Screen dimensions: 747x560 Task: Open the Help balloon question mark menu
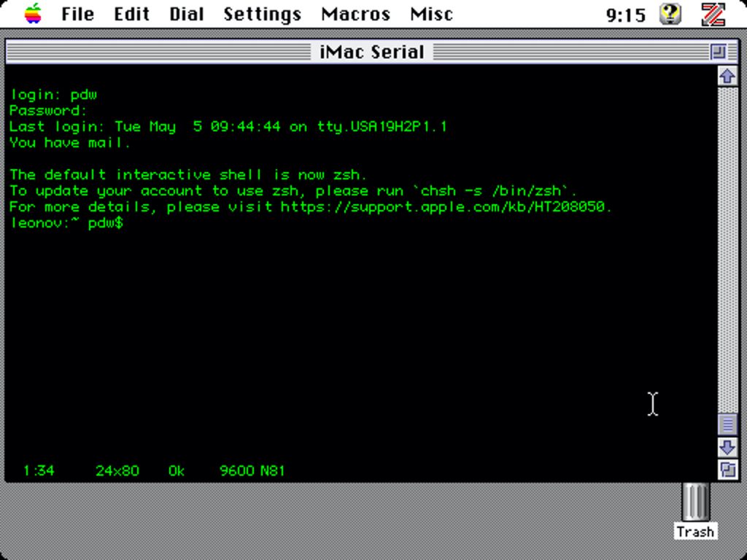coord(670,13)
